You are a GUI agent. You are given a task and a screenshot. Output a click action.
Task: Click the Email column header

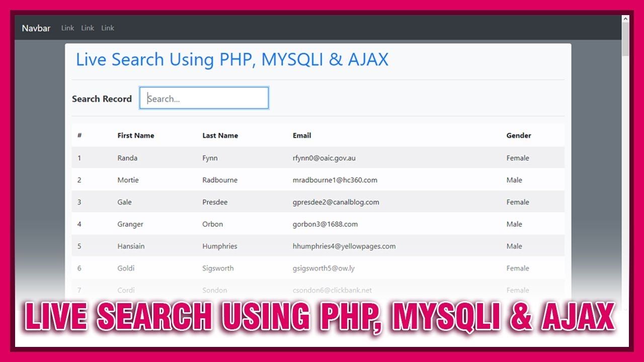pos(302,135)
